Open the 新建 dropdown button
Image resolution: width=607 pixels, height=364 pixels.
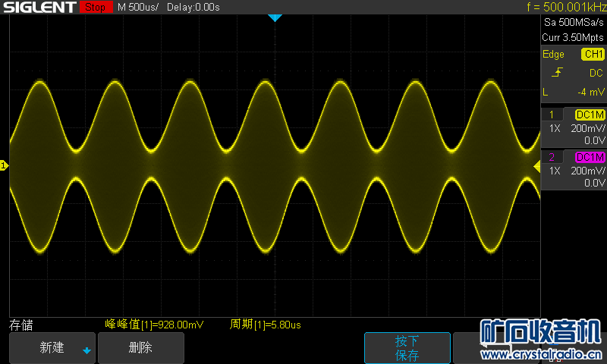(52, 348)
